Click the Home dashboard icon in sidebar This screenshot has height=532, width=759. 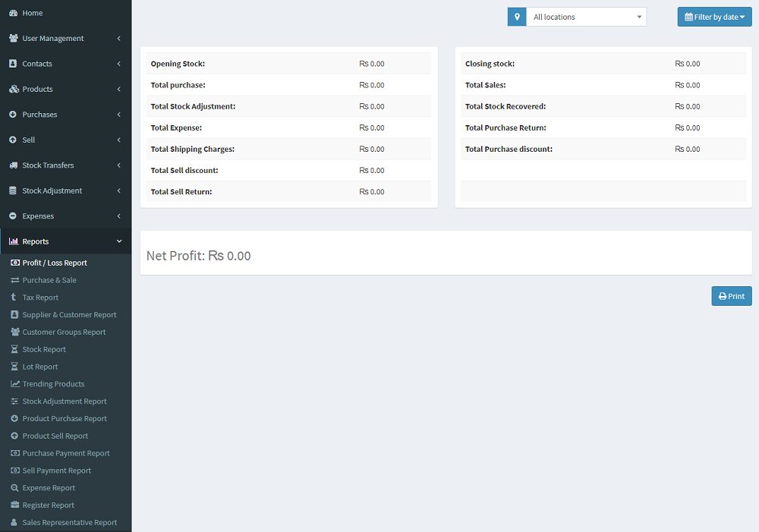[x=14, y=13]
